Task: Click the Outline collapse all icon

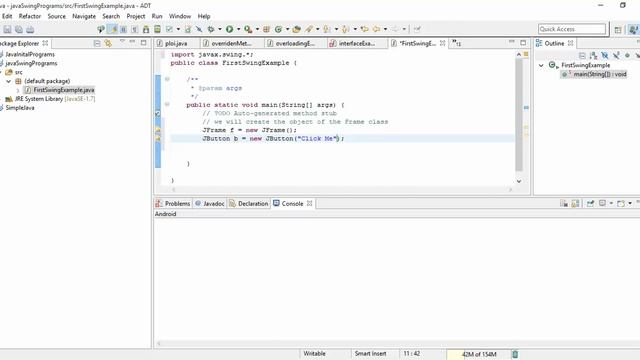Action: (582, 55)
